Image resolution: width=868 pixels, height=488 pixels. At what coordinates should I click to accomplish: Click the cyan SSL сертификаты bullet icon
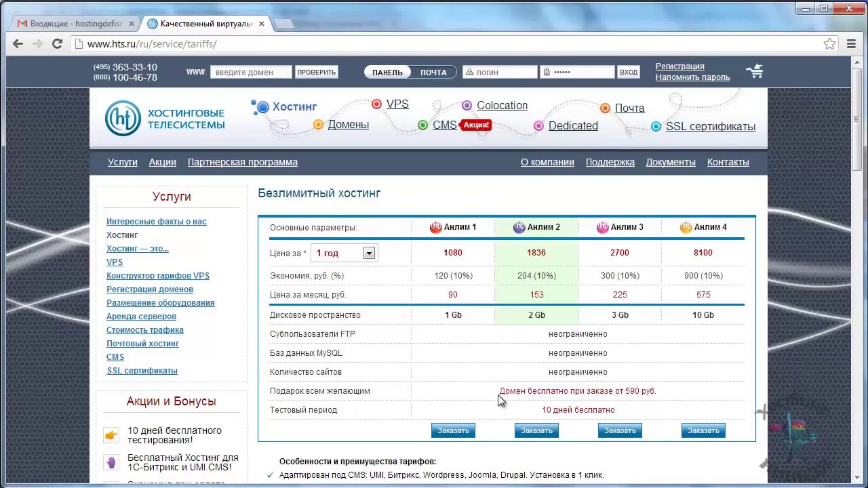pos(656,127)
